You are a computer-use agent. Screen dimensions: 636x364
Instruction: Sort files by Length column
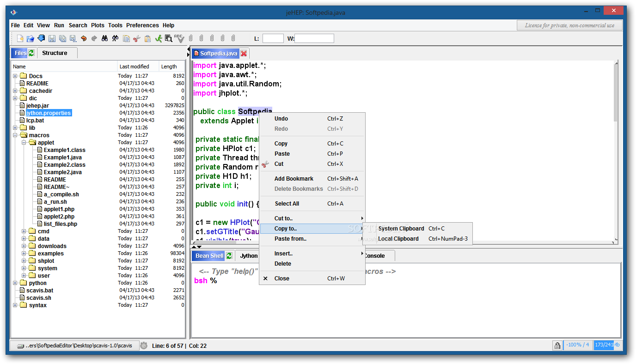[x=172, y=67]
